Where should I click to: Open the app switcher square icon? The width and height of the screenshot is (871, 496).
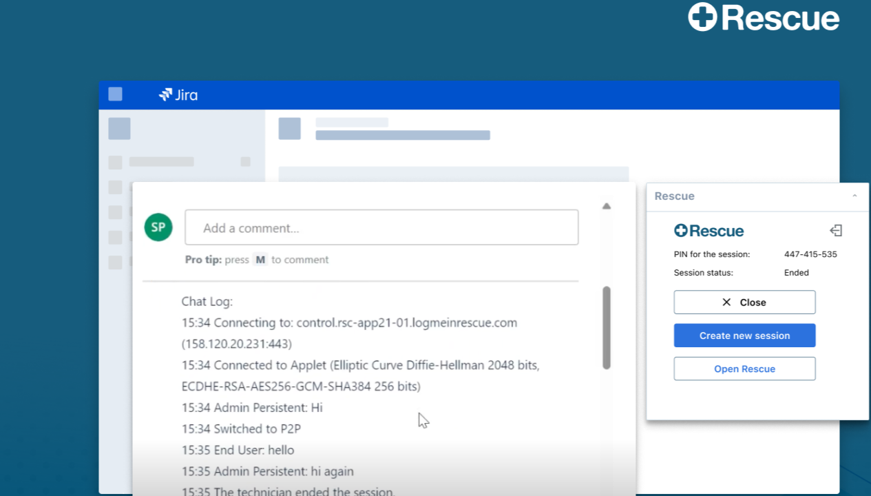[x=116, y=94]
